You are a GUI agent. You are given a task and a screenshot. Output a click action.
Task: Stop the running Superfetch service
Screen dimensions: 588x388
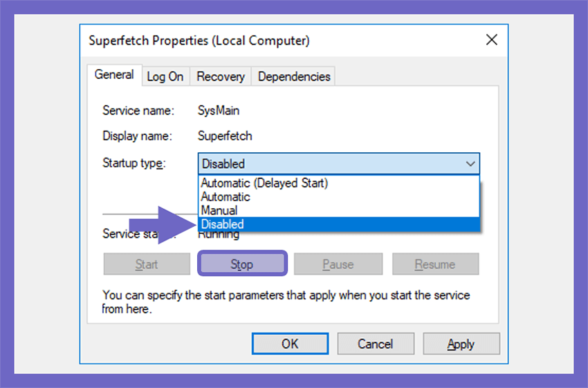242,264
